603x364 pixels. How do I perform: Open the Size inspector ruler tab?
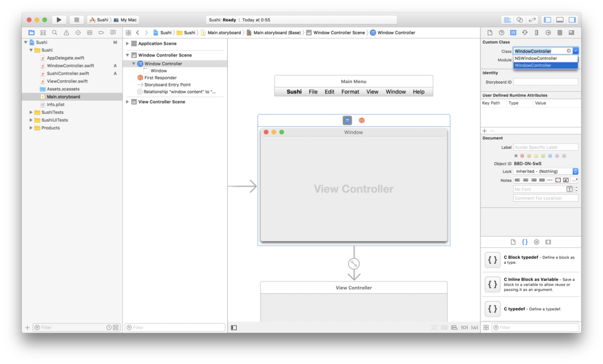click(x=536, y=33)
